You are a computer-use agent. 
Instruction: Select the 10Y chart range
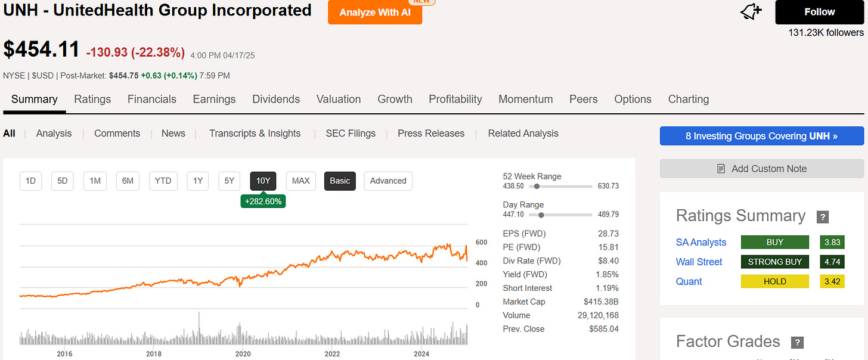263,181
